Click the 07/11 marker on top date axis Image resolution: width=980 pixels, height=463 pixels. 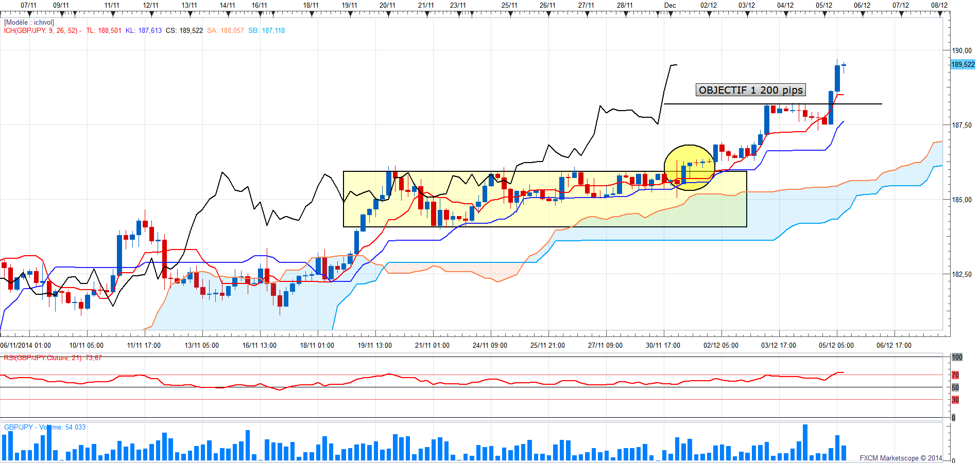28,6
